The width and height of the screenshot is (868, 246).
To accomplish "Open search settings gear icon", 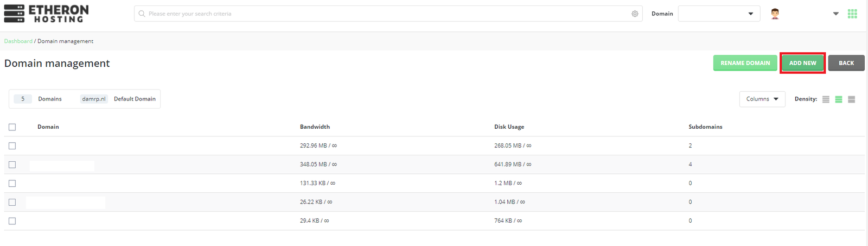I will tap(635, 14).
